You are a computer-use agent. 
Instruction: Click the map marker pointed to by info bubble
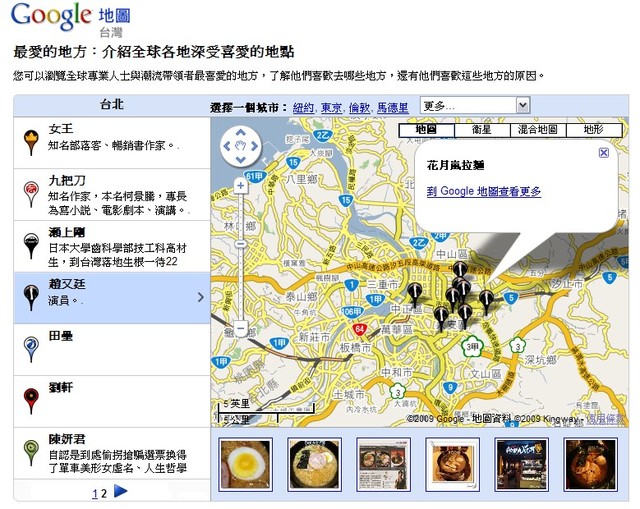coord(486,301)
